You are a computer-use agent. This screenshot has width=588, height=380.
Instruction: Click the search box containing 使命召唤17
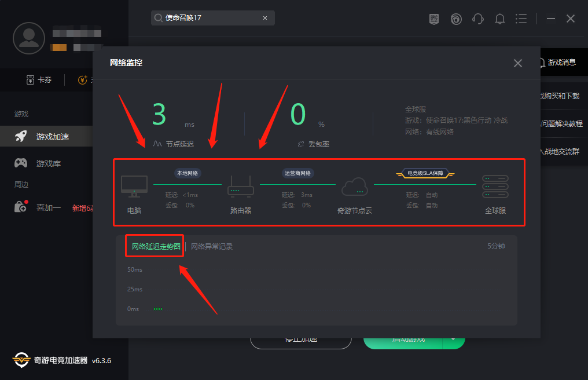pyautogui.click(x=212, y=18)
